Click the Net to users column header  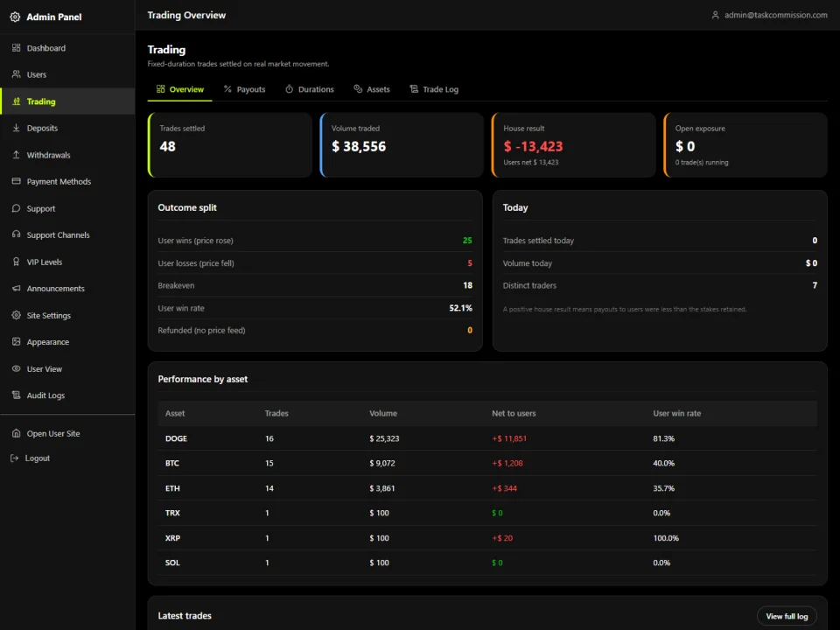[514, 413]
